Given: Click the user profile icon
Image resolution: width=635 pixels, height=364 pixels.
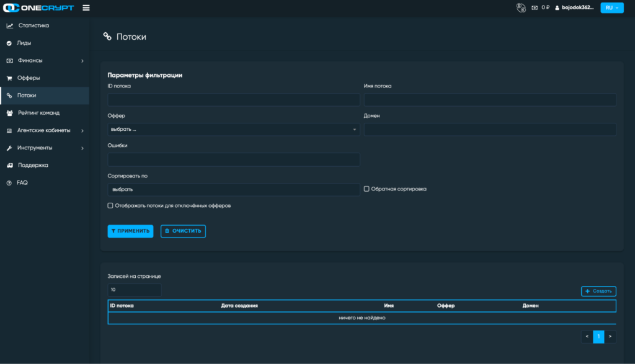Looking at the screenshot, I should click(557, 7).
